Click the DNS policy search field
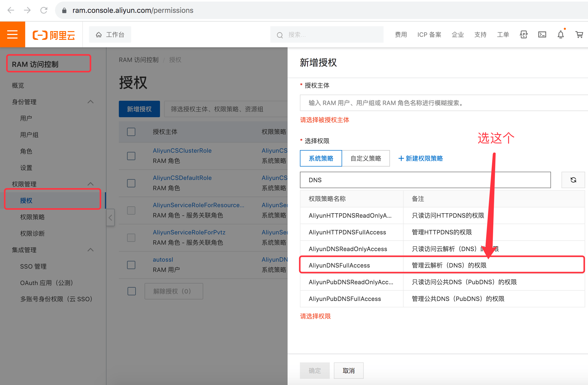The width and height of the screenshot is (588, 385). point(425,180)
